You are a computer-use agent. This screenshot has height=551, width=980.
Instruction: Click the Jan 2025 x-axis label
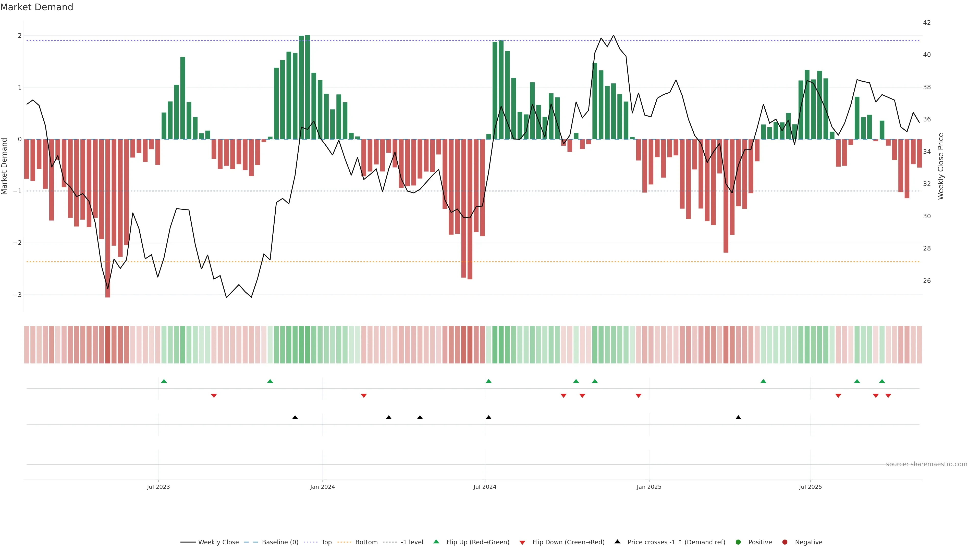649,487
